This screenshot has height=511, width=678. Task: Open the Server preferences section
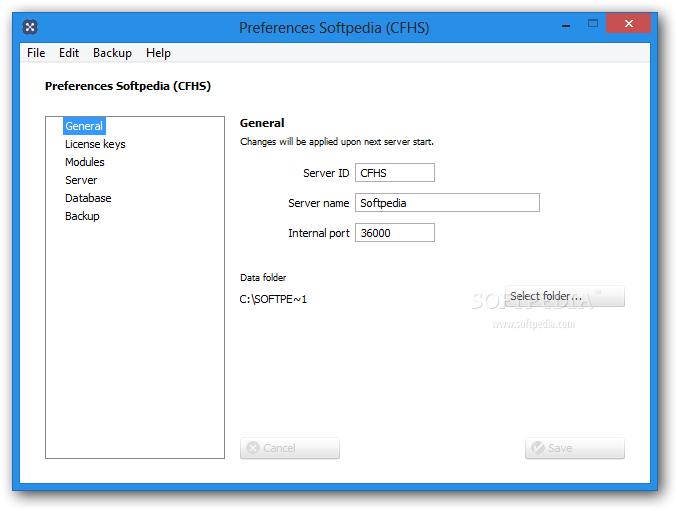[x=81, y=180]
